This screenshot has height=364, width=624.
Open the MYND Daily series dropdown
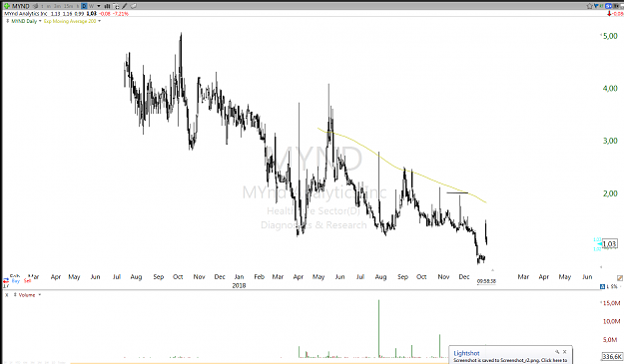[x=40, y=21]
